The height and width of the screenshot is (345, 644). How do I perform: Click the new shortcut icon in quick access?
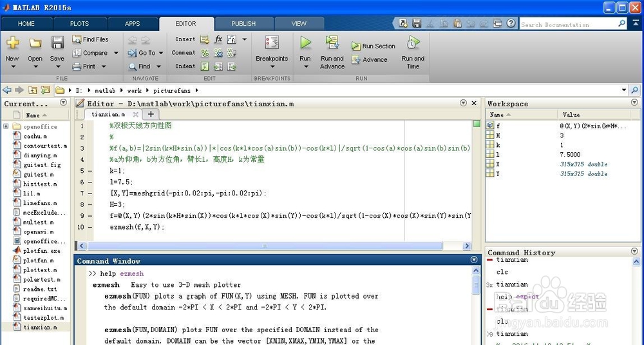pyautogui.click(x=403, y=23)
